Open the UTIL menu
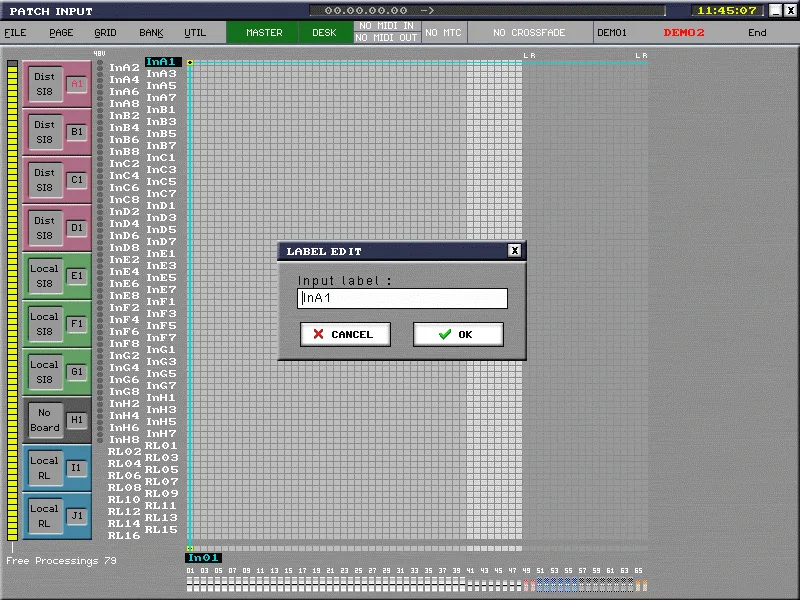This screenshot has width=800, height=600. coord(195,33)
